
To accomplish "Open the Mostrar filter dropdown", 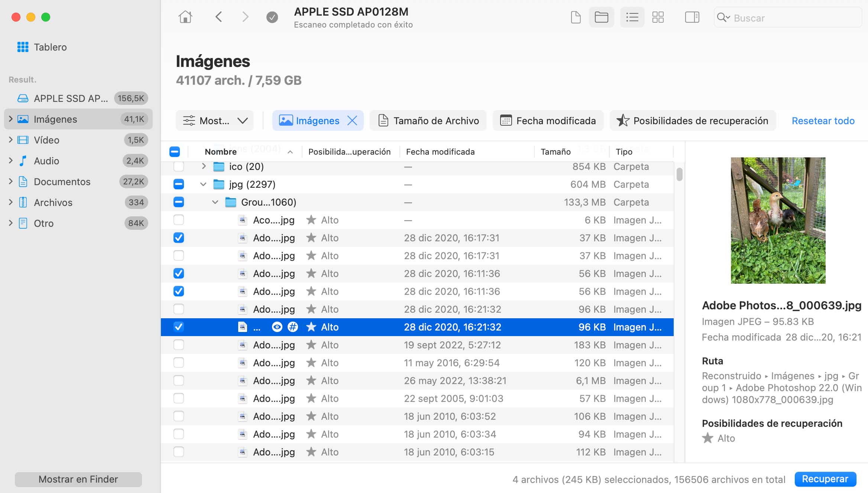I will tap(215, 120).
